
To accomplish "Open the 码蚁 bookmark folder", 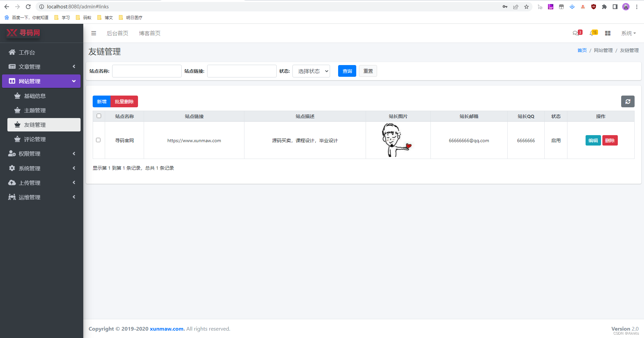I will click(84, 17).
